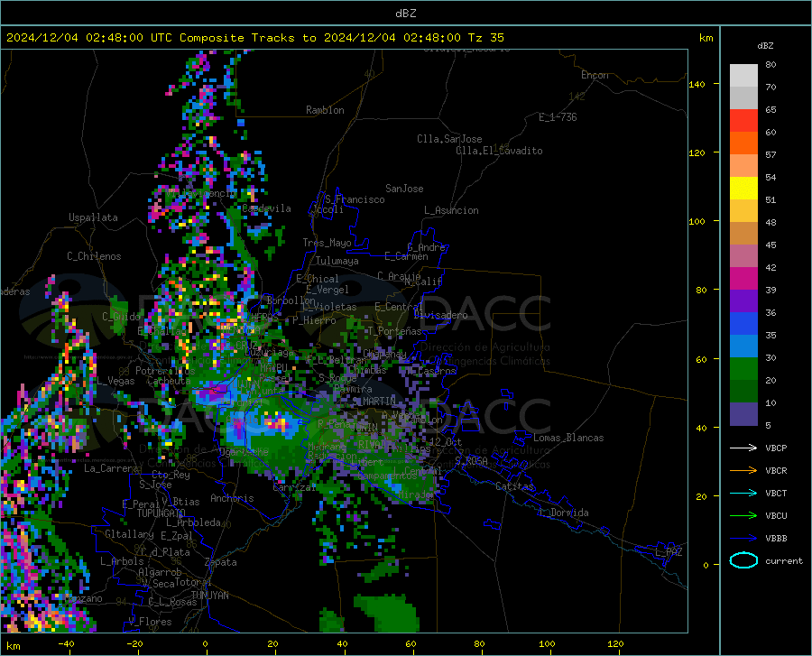Click the C_Chilenos label
The height and width of the screenshot is (656, 812).
tap(94, 256)
